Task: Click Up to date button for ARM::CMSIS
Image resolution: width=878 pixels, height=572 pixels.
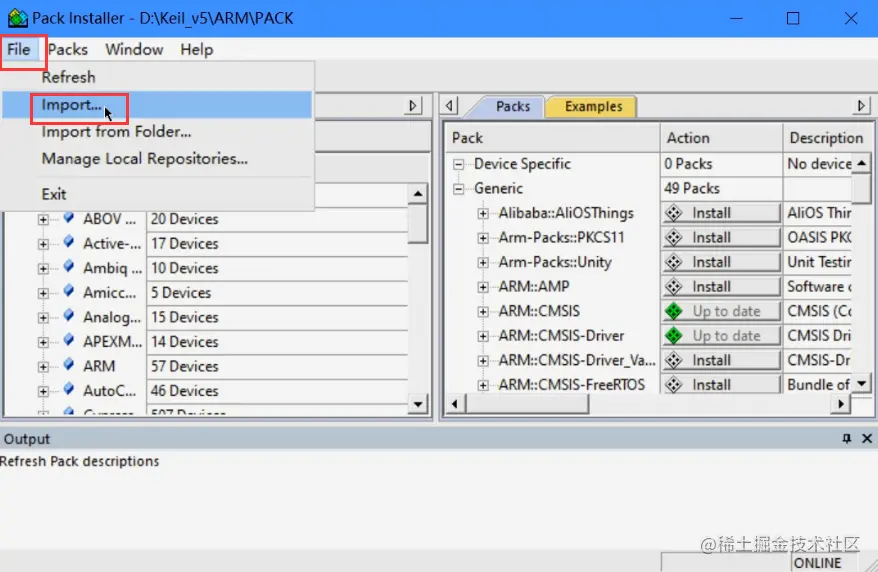Action: [x=721, y=311]
